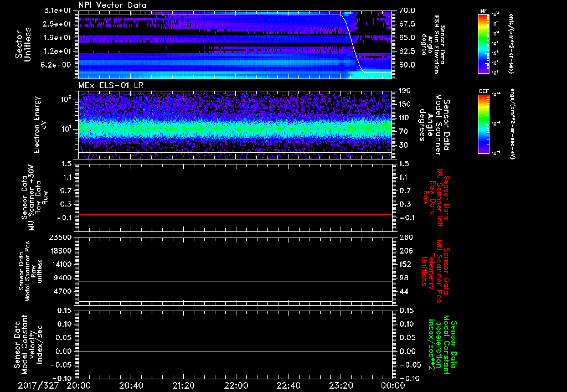This screenshot has height=392, width=567.
Task: Click the 1.2e+01 sector tick label
Action: (59, 51)
